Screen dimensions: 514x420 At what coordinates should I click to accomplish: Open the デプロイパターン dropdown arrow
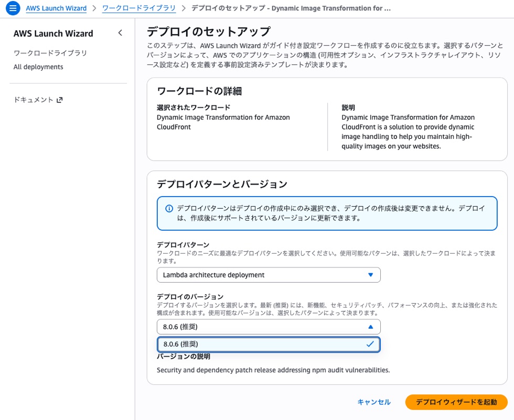click(370, 275)
